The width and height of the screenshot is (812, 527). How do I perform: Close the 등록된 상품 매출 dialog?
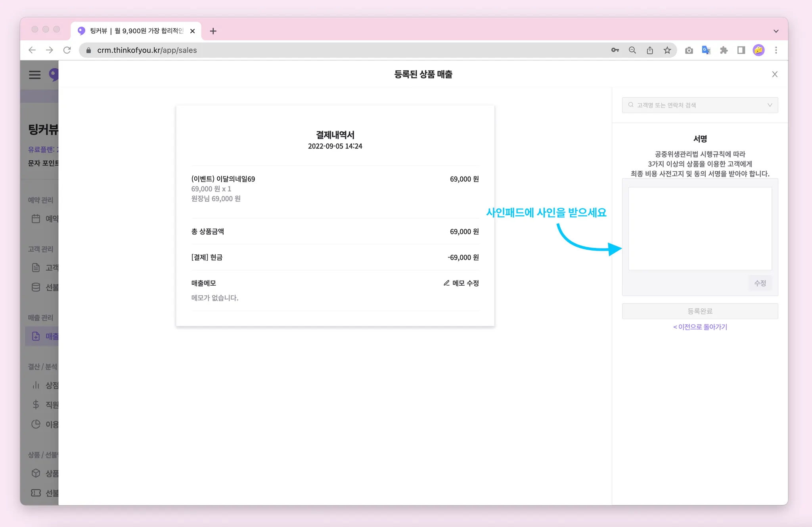775,74
